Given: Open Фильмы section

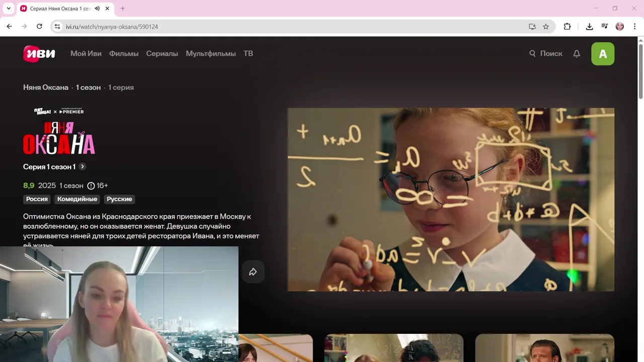Looking at the screenshot, I should click(124, 53).
